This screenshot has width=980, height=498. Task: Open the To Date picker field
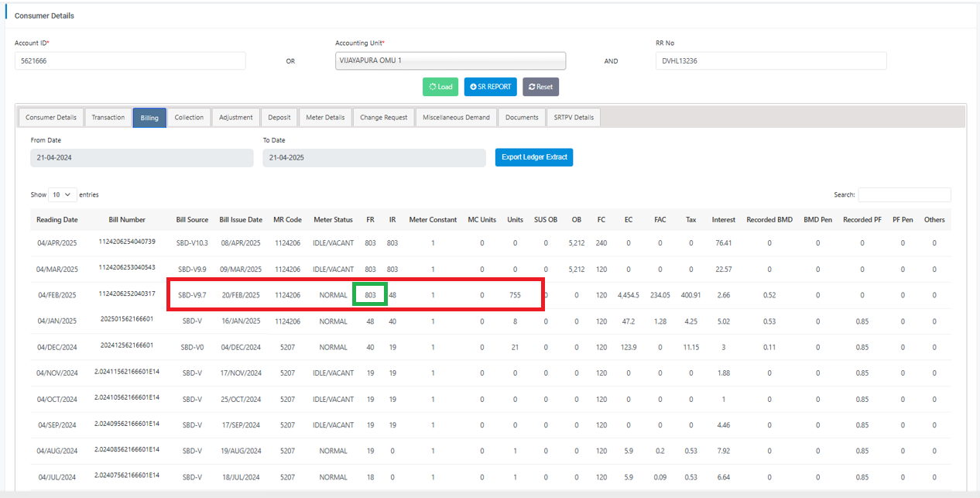(x=374, y=157)
